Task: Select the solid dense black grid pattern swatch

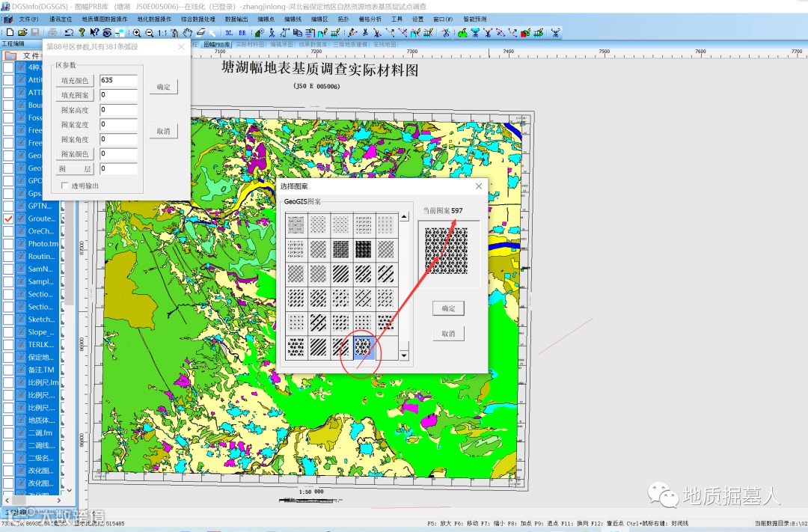Action: click(x=363, y=249)
